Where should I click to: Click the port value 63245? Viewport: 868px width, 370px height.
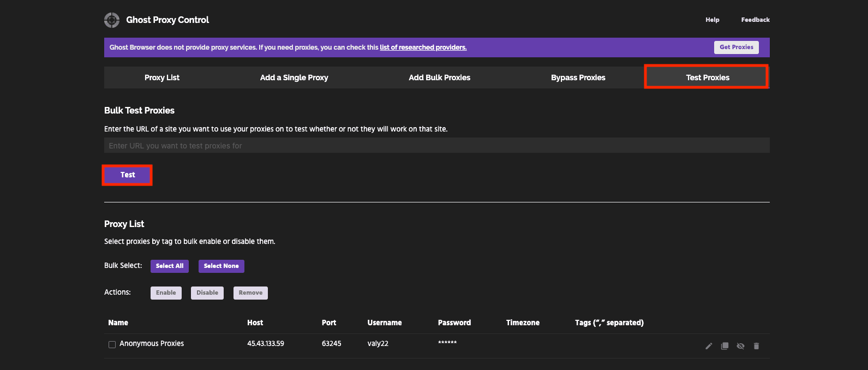click(332, 343)
